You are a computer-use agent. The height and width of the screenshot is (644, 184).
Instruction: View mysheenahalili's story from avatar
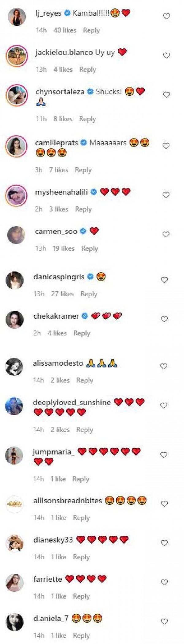16,195
